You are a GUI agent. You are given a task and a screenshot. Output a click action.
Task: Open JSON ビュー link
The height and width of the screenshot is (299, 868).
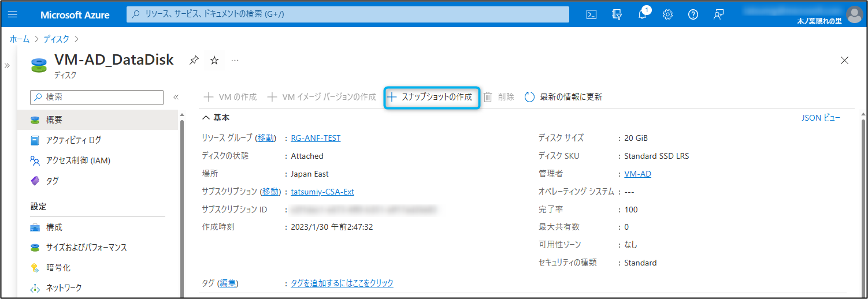(821, 118)
